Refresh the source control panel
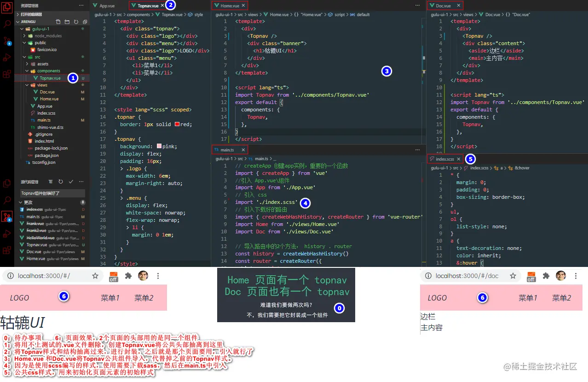This screenshot has height=382, width=588. pos(61,182)
